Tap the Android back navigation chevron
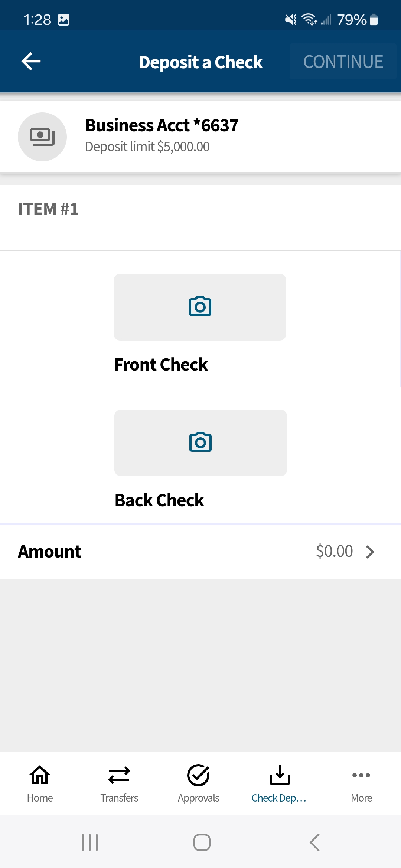The image size is (401, 868). (x=314, y=842)
